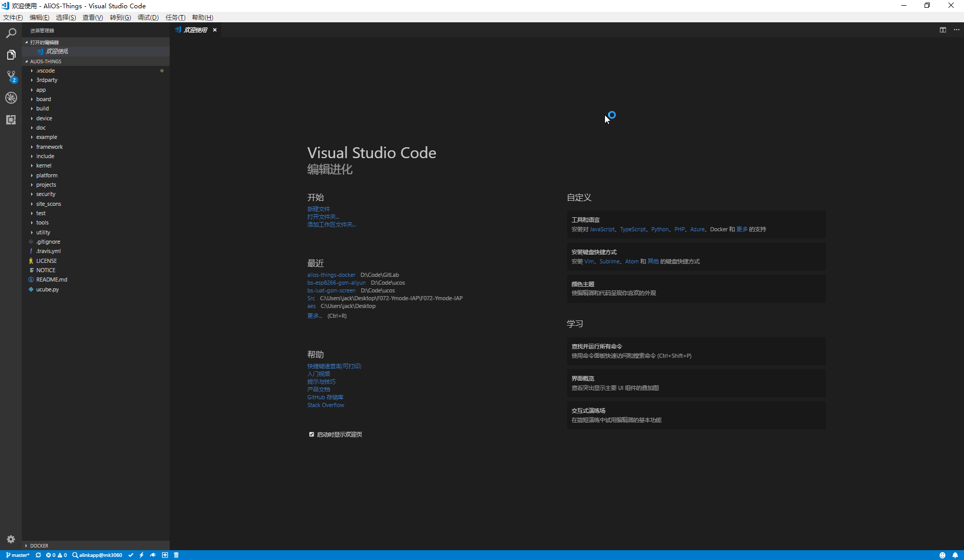This screenshot has height=560, width=964.
Task: Collapse the ALIOS-THINGS folder section
Action: pyautogui.click(x=95, y=61)
